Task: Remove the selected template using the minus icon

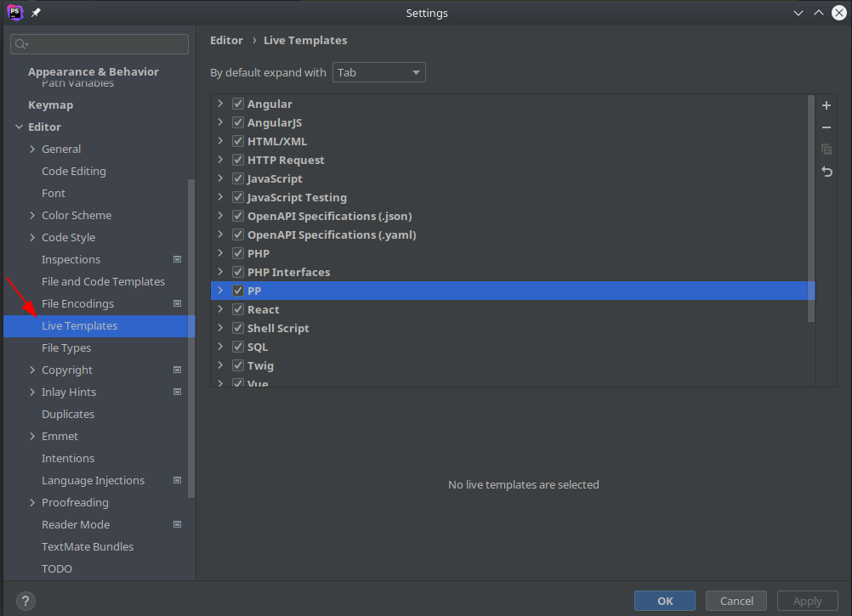Action: tap(826, 127)
